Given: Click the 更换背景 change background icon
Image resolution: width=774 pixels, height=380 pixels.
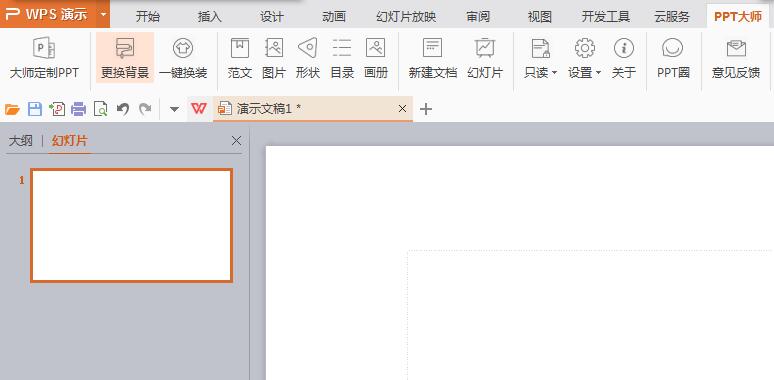Looking at the screenshot, I should click(125, 48).
